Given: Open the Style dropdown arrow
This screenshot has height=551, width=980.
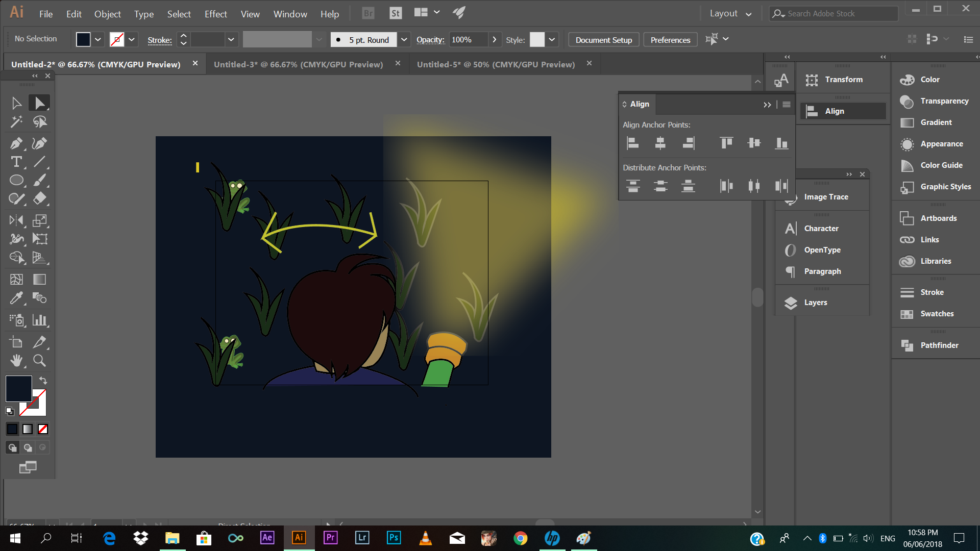Looking at the screenshot, I should pyautogui.click(x=552, y=40).
